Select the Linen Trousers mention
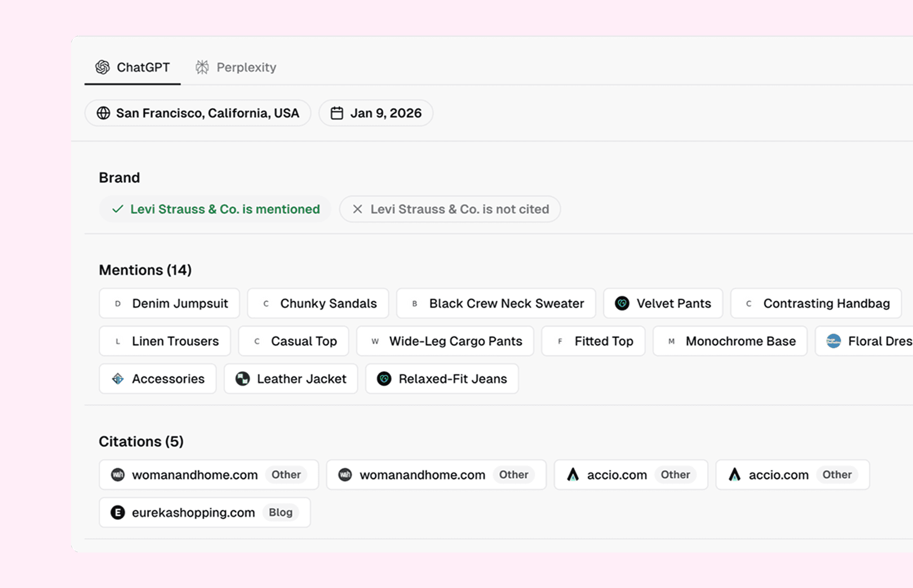 165,341
